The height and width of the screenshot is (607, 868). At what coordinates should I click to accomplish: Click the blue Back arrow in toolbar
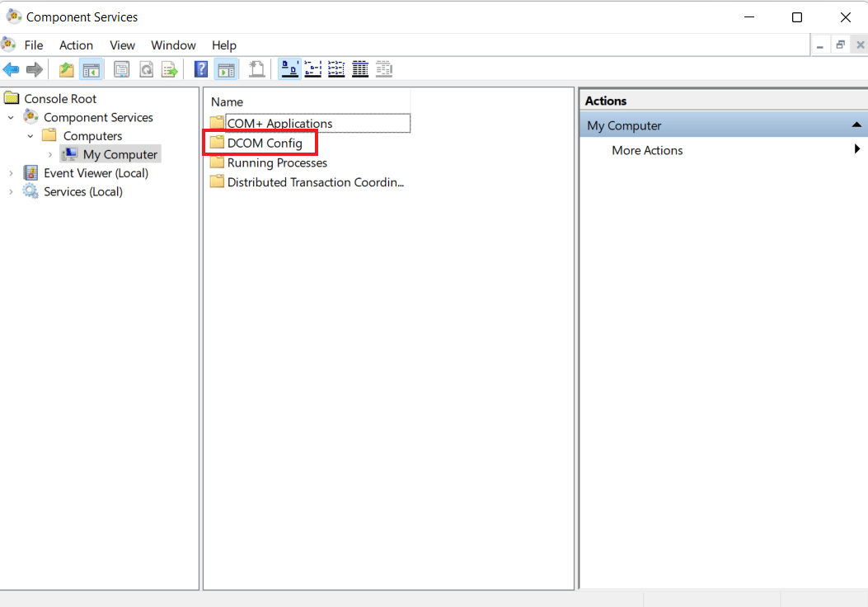point(11,69)
